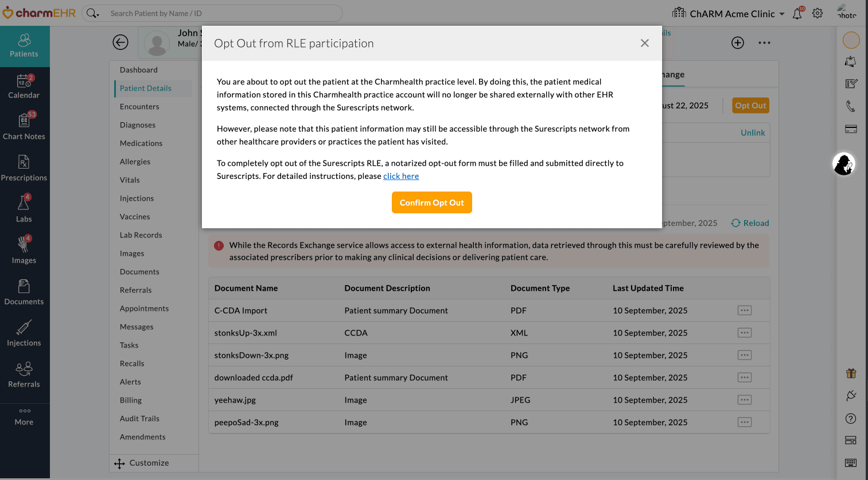Open the ChARM Acme Clinic dropdown
This screenshot has height=480, width=868.
click(x=729, y=13)
